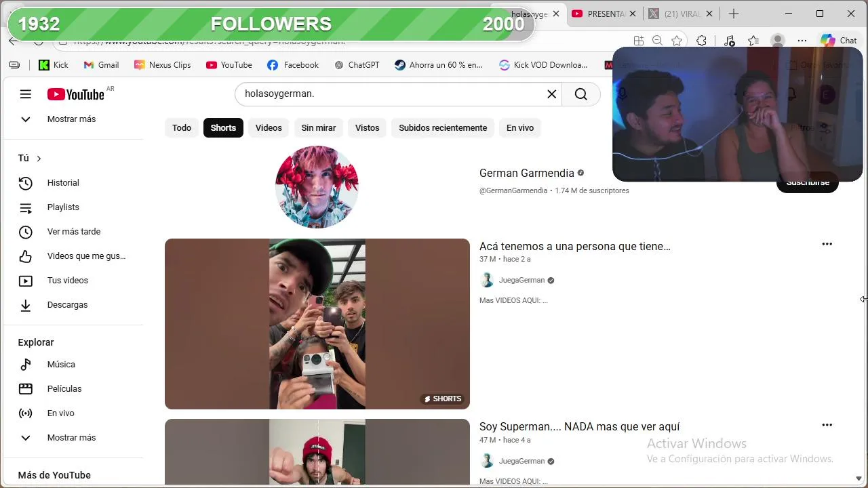This screenshot has width=868, height=488.
Task: Run search with magnifier button
Action: (x=581, y=94)
